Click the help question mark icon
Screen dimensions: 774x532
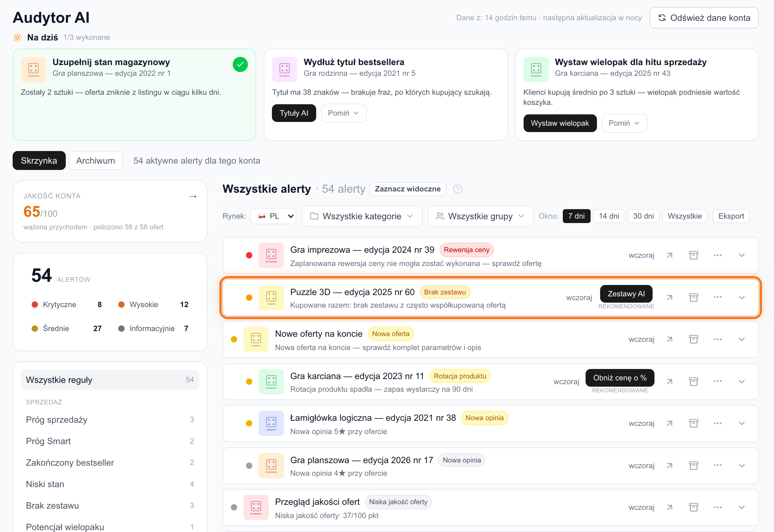(458, 189)
